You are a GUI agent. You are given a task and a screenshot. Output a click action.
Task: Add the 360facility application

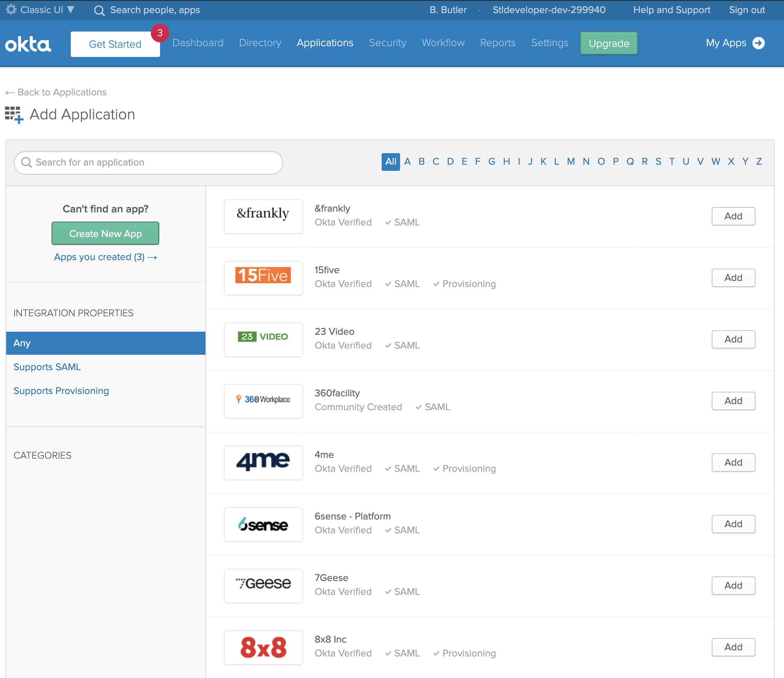pos(733,401)
